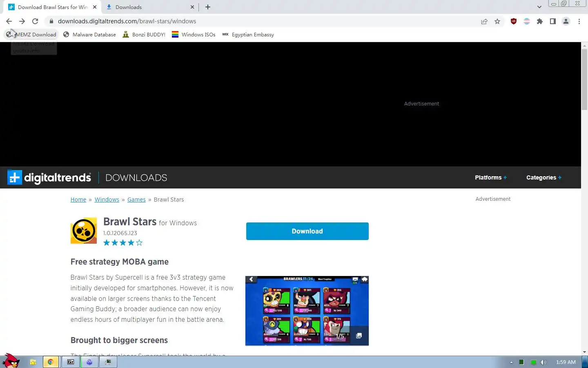Viewport: 588px width, 368px height.
Task: Click the Angry Birds start button
Action: tap(11, 361)
